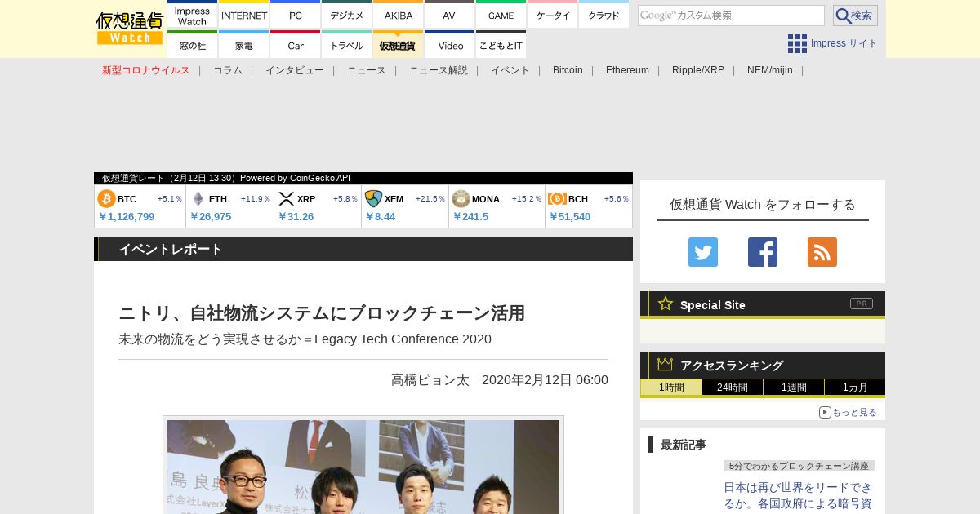
Task: Click the Bitcoin BTC coin icon
Action: click(x=106, y=199)
